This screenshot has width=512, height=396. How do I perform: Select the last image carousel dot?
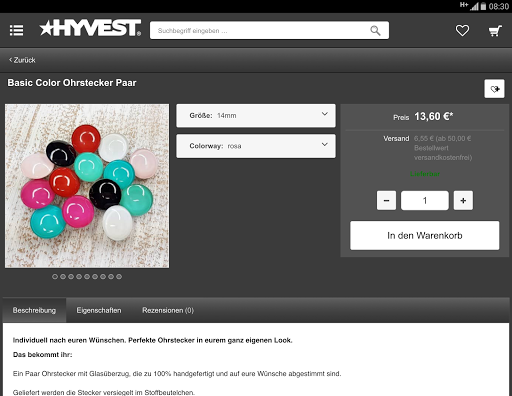(119, 277)
